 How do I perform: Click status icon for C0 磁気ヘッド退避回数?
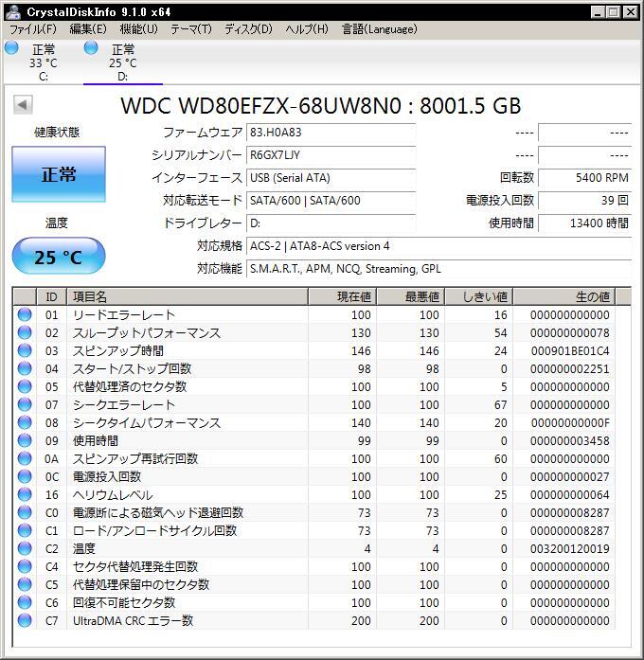(x=25, y=512)
